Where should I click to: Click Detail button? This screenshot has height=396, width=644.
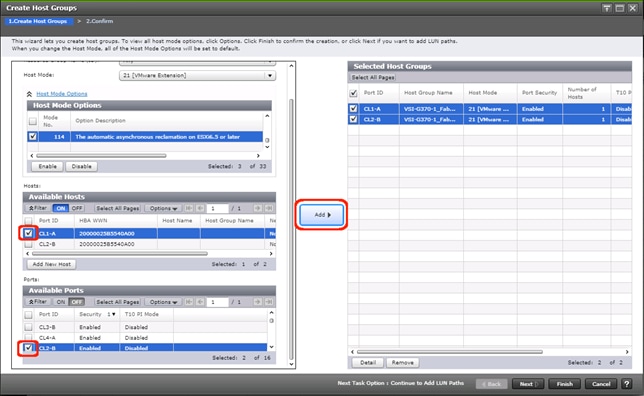pyautogui.click(x=368, y=363)
